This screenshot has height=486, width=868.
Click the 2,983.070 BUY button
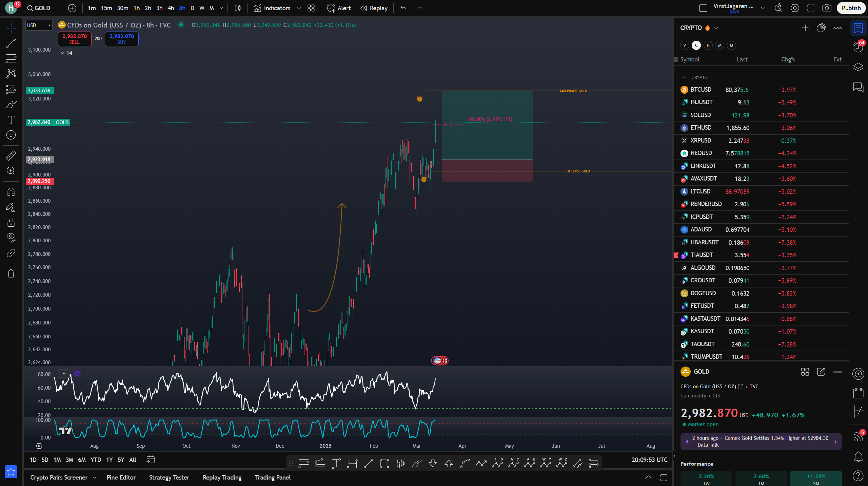click(121, 39)
